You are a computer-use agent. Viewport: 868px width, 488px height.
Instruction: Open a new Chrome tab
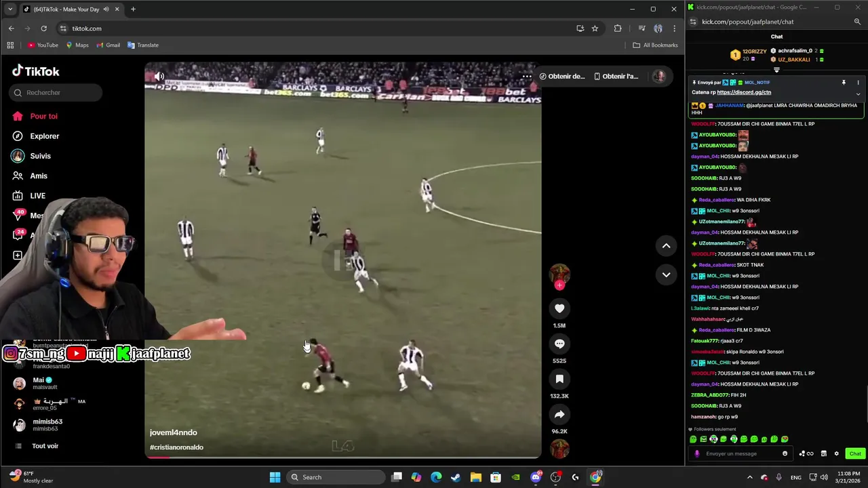click(133, 9)
